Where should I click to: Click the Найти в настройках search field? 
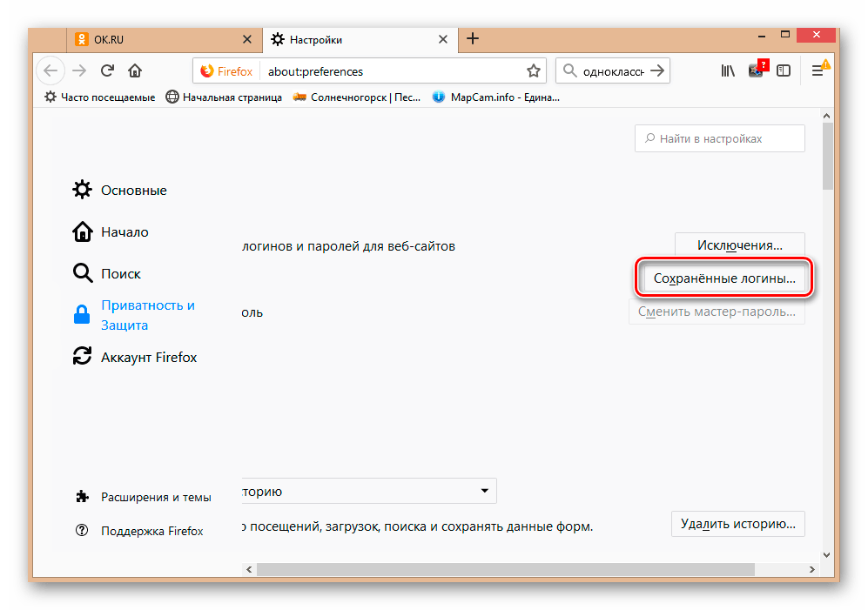pyautogui.click(x=720, y=138)
